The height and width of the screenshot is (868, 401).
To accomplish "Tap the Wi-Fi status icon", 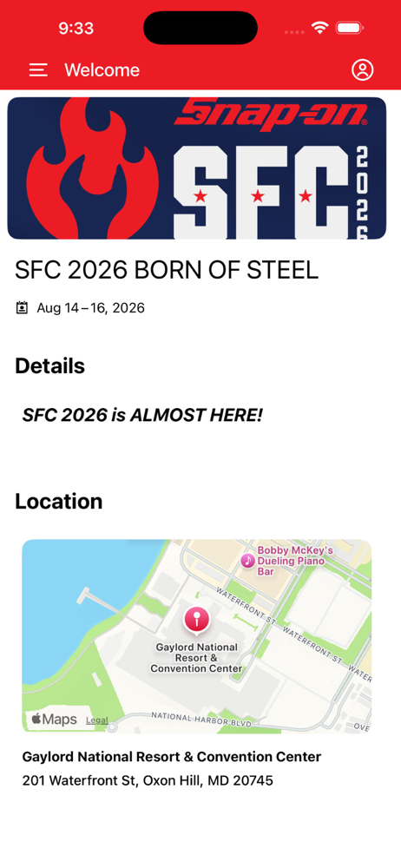I will (x=319, y=28).
